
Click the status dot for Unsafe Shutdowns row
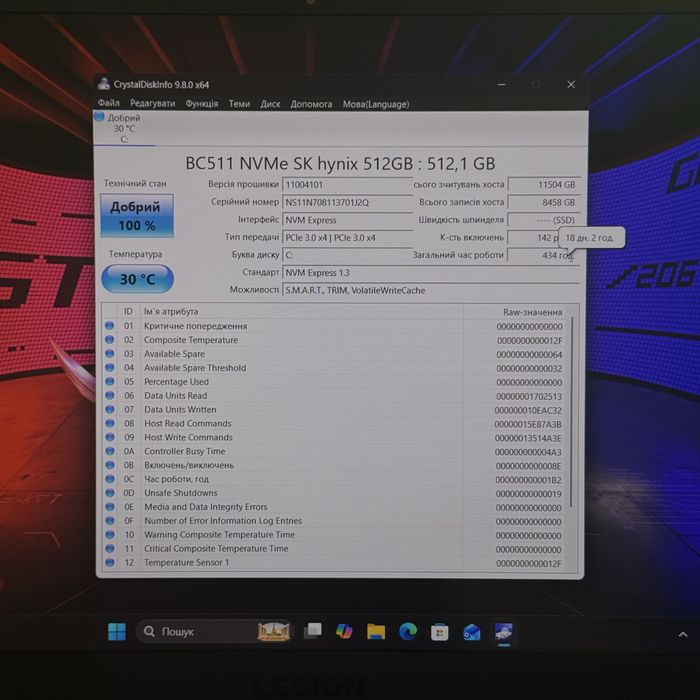pos(109,493)
